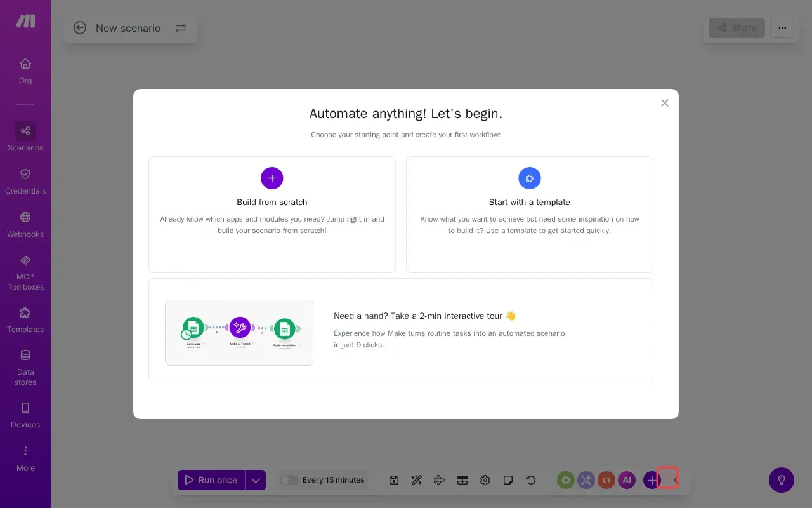Open the Devices section

[25, 415]
